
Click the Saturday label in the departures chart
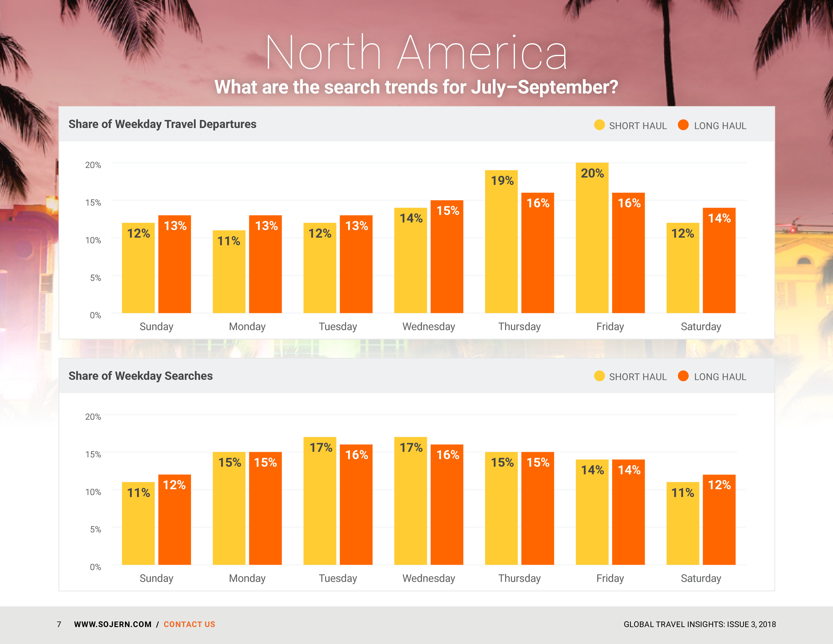coord(701,327)
